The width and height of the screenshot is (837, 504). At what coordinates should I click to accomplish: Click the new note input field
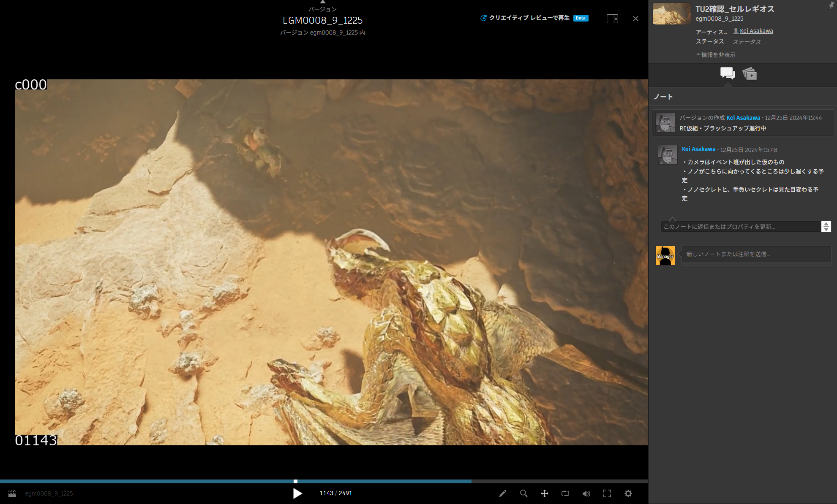pos(755,254)
